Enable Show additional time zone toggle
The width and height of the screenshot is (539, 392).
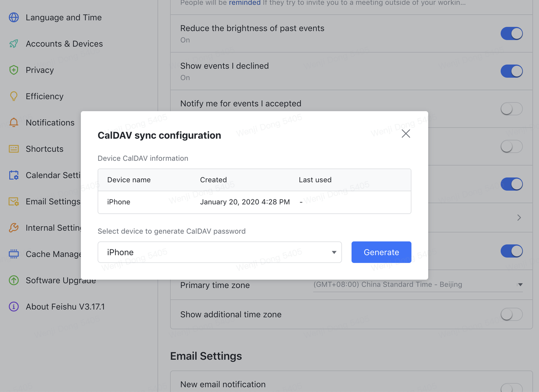tap(511, 314)
